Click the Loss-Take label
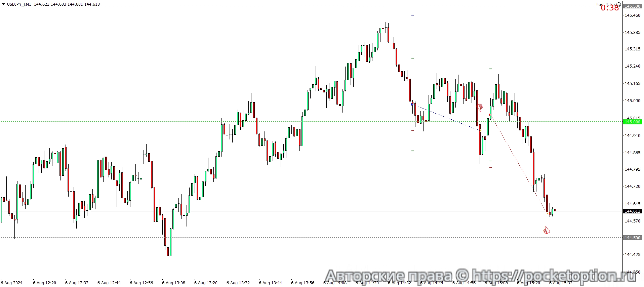The width and height of the screenshot is (644, 287). click(x=605, y=5)
